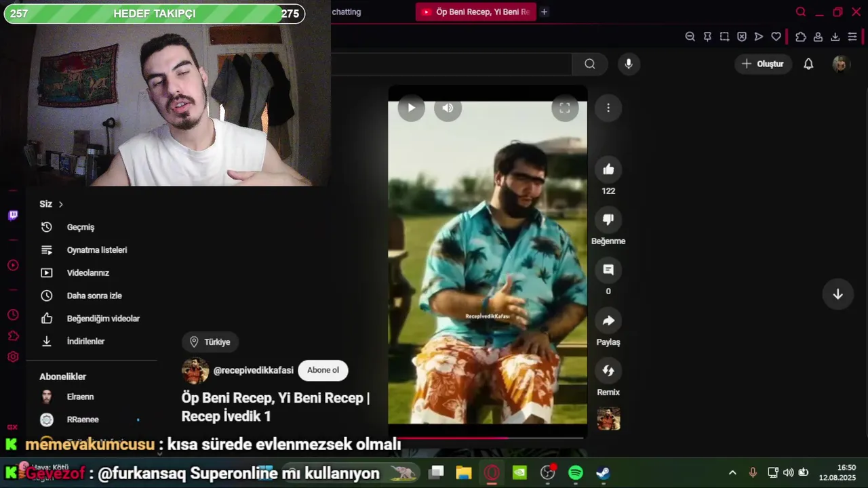Play the Shorts video
This screenshot has height=488, width=868.
tap(411, 108)
